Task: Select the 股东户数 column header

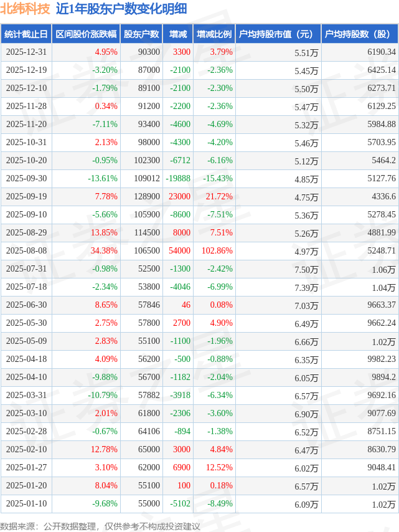Action: (141, 34)
